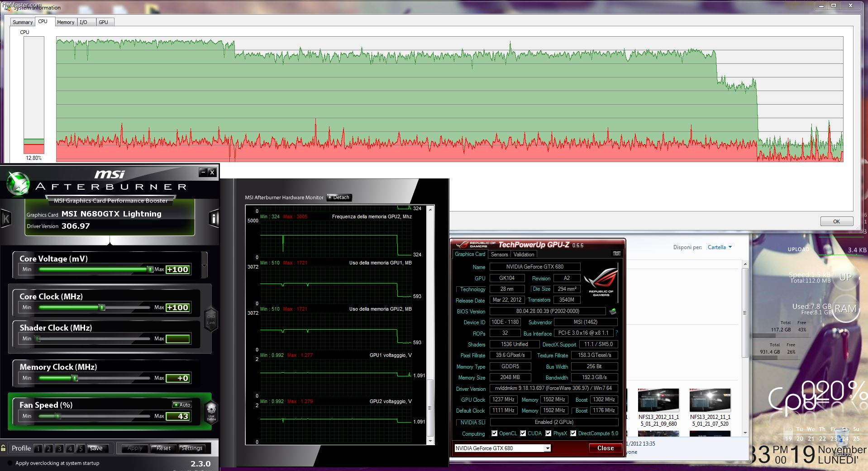Minimize the MSI Afterburner window
The image size is (868, 471).
(203, 172)
